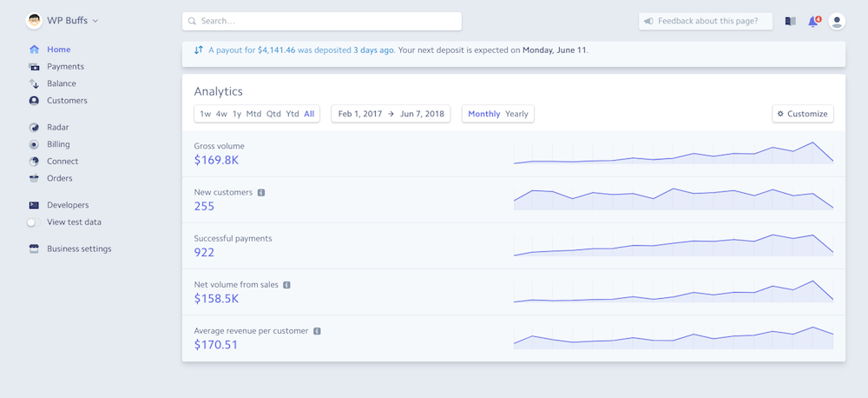Select the 4w time range tab
The height and width of the screenshot is (398, 868).
pyautogui.click(x=221, y=114)
